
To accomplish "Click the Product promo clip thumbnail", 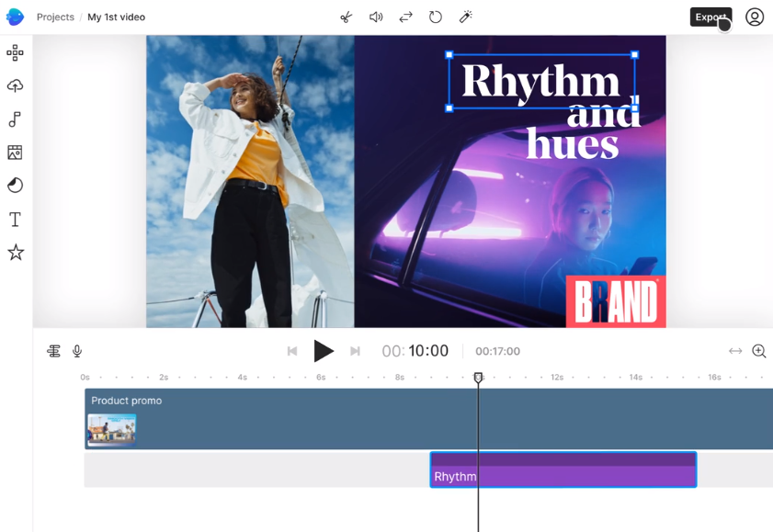I will click(x=112, y=429).
